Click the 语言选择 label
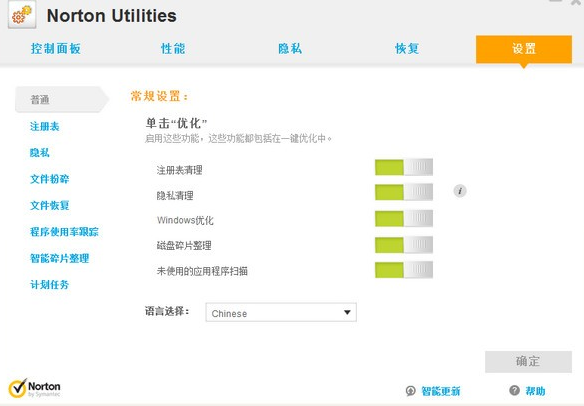The image size is (584, 406). pyautogui.click(x=167, y=311)
